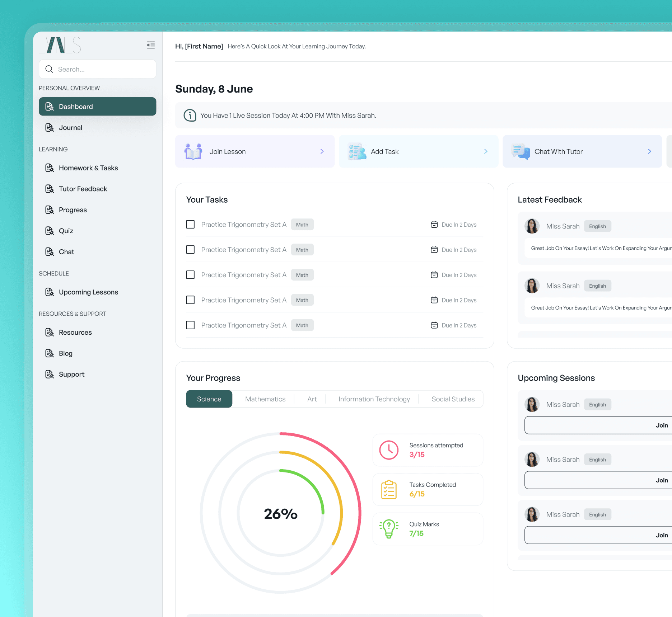Focus the Search input field
Image resolution: width=672 pixels, height=617 pixels.
98,69
